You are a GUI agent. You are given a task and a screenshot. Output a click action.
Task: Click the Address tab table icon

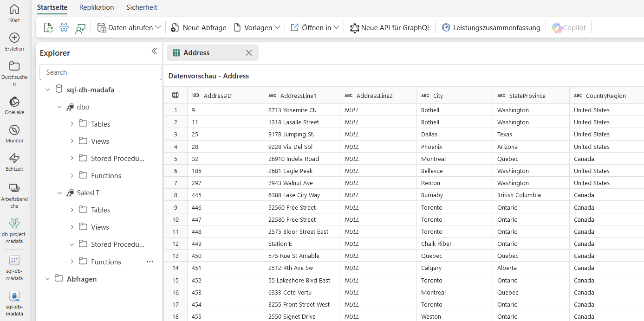(176, 53)
